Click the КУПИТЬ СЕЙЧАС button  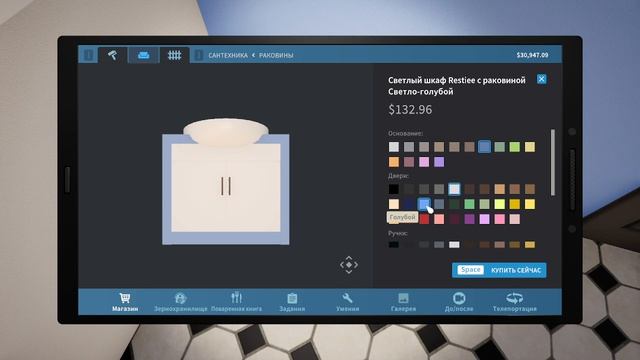pyautogui.click(x=499, y=270)
